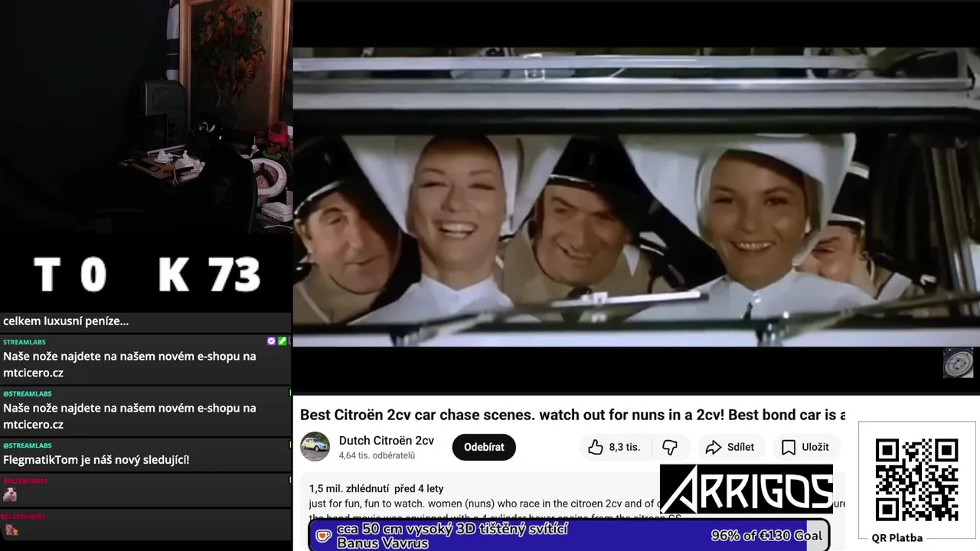This screenshot has width=980, height=551.
Task: Click the ARRIGOS logo overlay
Action: (746, 489)
